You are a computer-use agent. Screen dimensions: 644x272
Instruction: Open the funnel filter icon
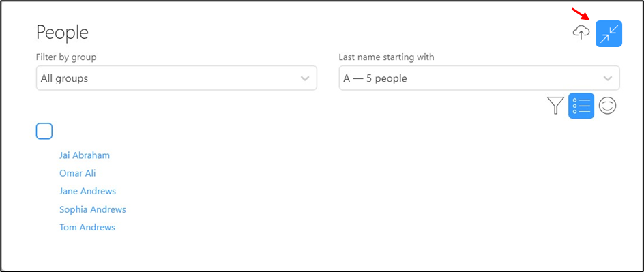click(555, 106)
